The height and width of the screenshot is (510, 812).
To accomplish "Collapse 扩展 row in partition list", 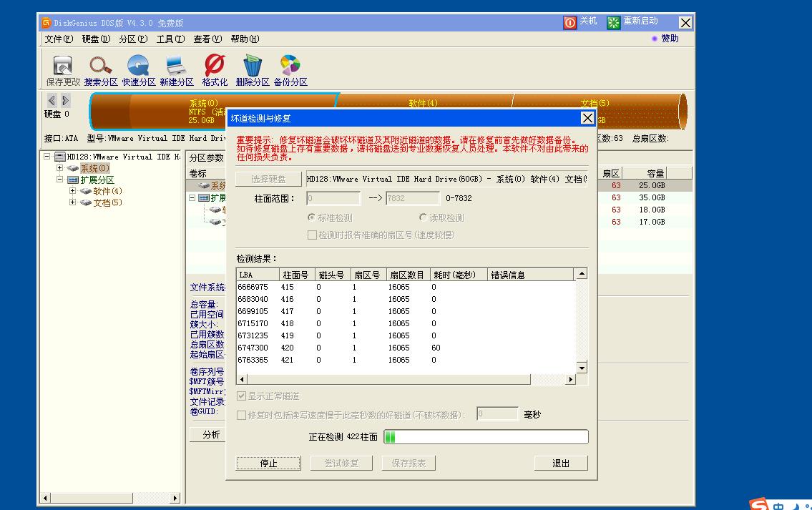I will 192,198.
